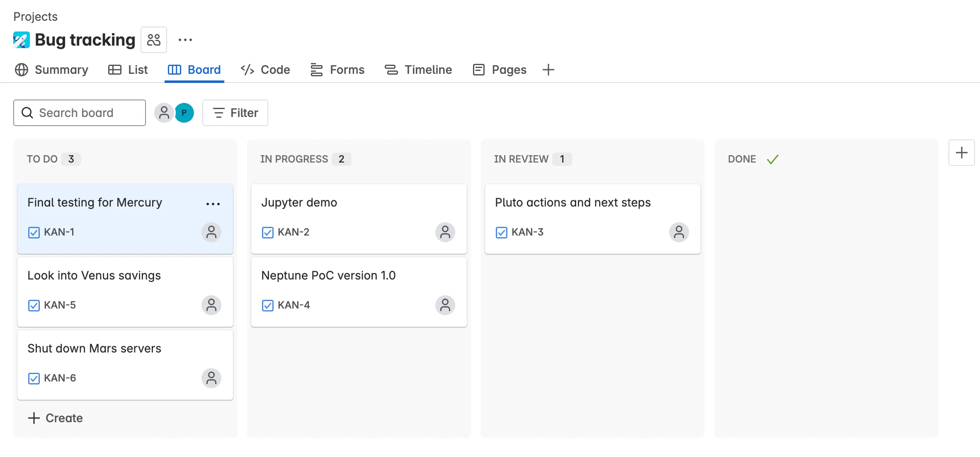
Task: Change the assignee on KAN-5
Action: pyautogui.click(x=211, y=305)
